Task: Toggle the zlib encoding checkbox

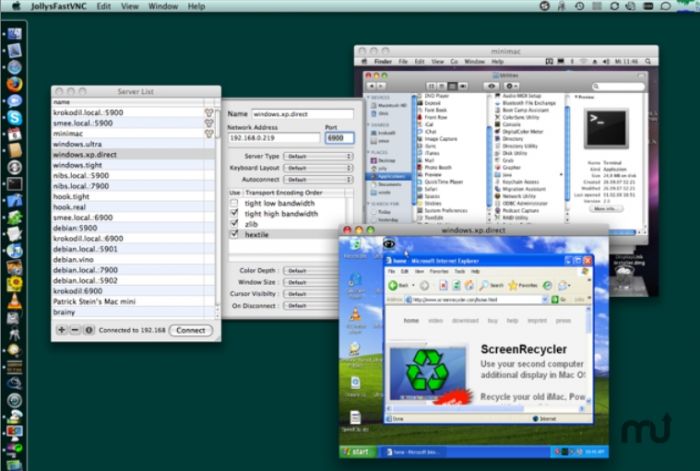Action: pos(234,224)
